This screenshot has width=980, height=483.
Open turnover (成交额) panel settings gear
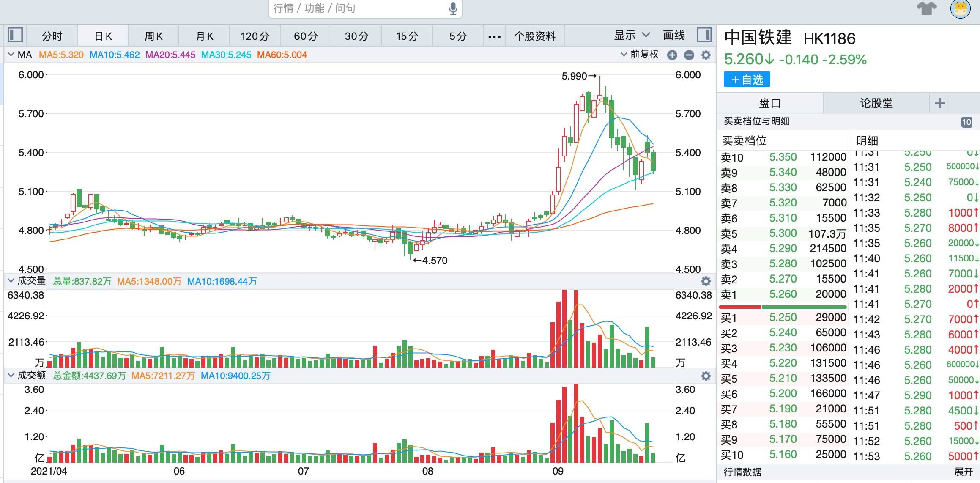(706, 376)
